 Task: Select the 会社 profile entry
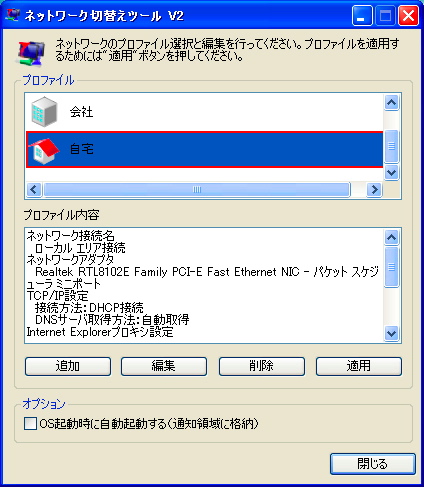tap(204, 112)
